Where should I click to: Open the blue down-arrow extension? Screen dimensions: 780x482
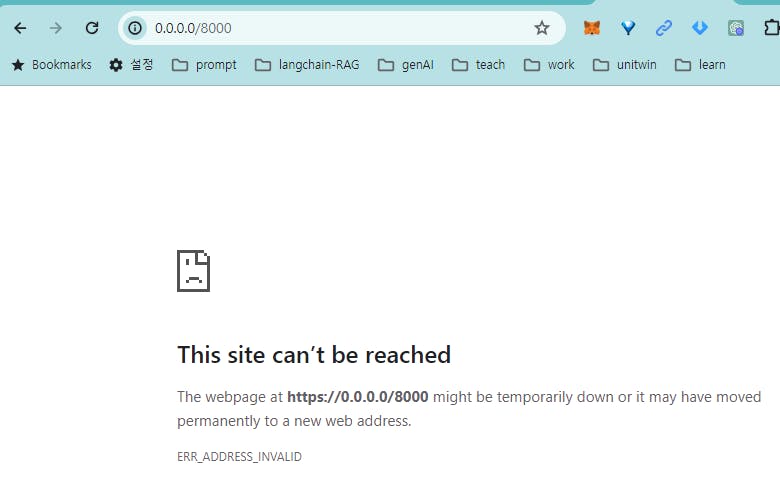700,28
